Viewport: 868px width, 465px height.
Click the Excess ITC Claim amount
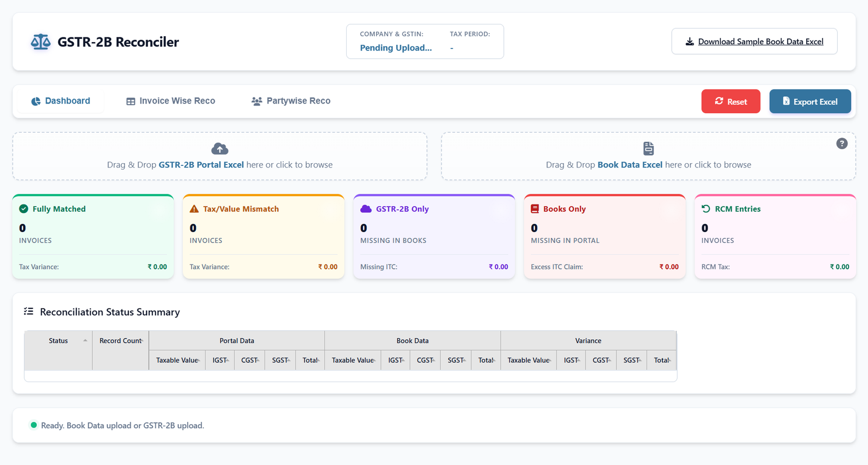click(x=669, y=267)
